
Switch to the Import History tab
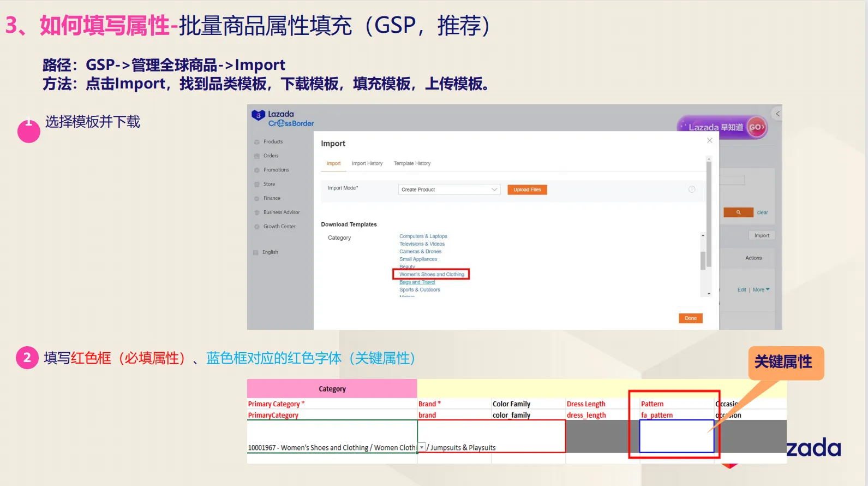click(367, 163)
